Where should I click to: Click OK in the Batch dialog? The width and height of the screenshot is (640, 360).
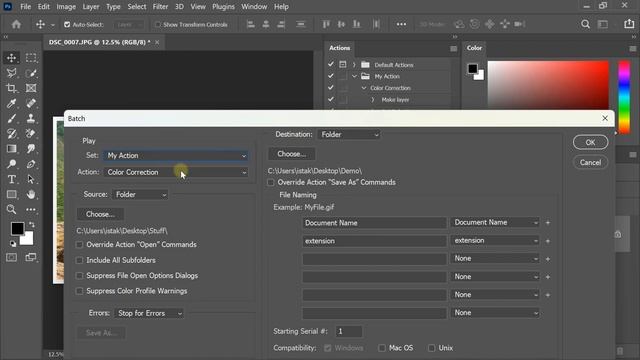(590, 142)
